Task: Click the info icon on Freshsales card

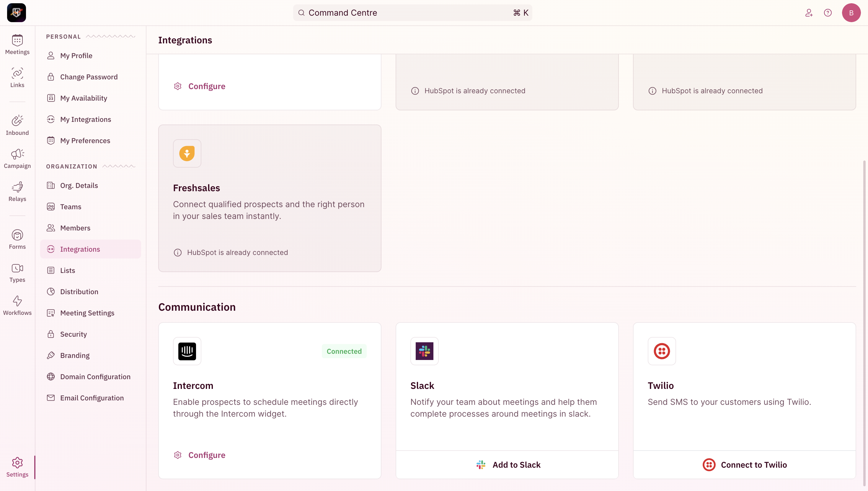Action: tap(178, 253)
